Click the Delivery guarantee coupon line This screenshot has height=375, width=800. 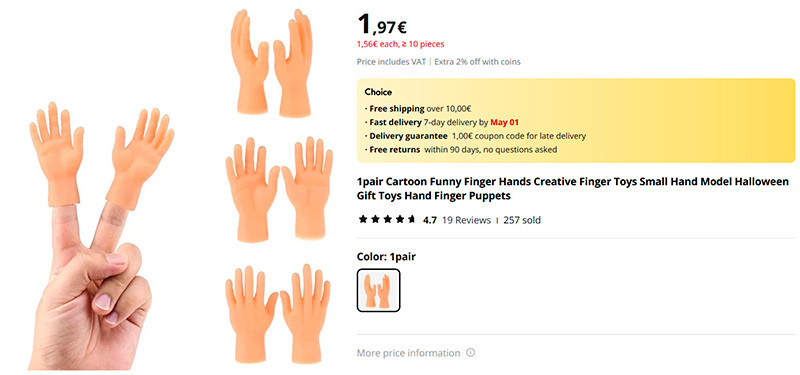click(475, 136)
